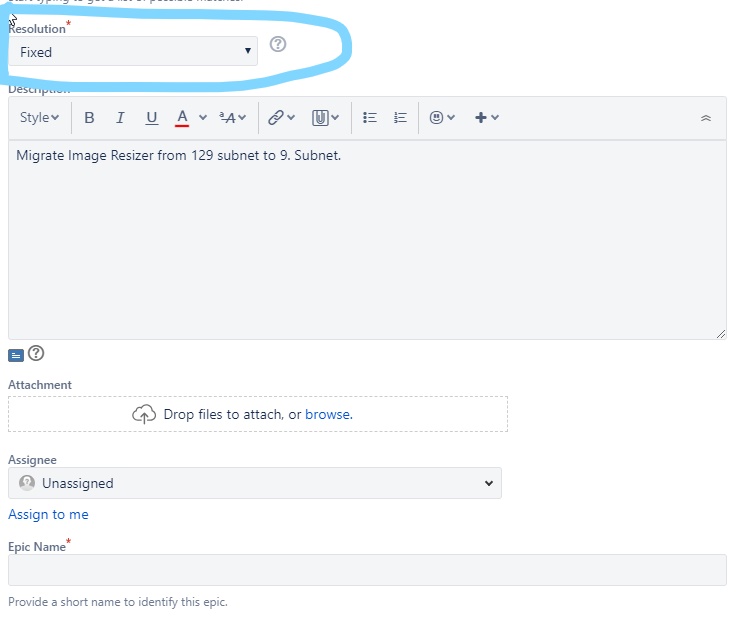Open the Assignee dropdown showing Unassigned

tap(255, 483)
